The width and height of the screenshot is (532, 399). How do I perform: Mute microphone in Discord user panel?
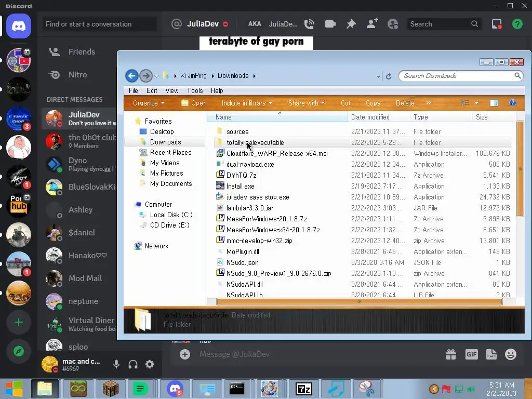coord(116,364)
